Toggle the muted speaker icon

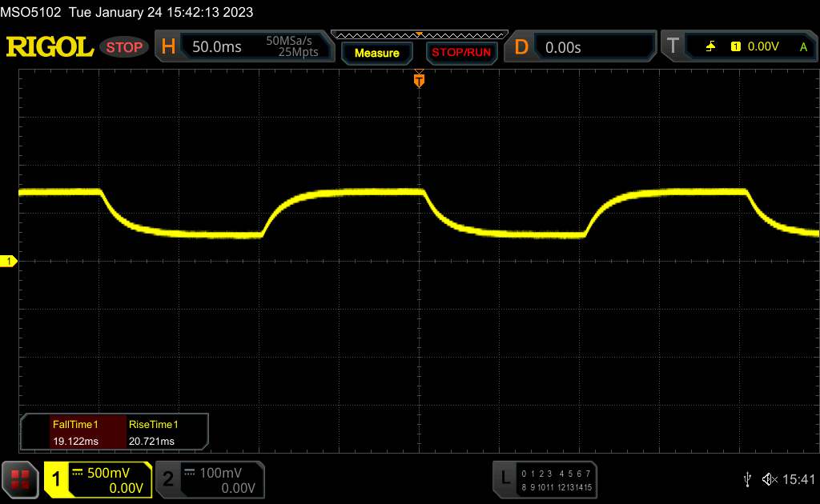[x=770, y=479]
